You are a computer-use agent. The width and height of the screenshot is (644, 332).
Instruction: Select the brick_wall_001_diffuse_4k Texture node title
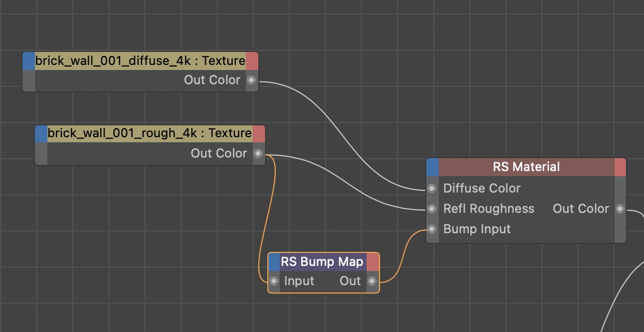140,61
